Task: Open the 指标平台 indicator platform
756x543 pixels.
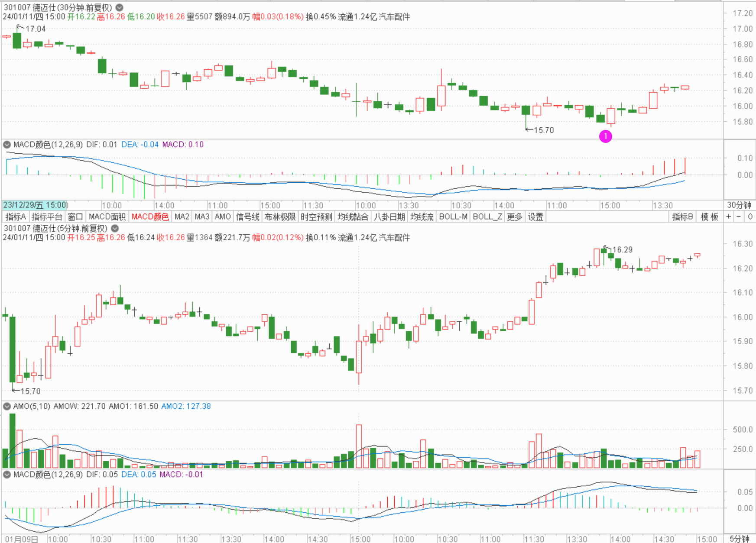Action: (47, 217)
